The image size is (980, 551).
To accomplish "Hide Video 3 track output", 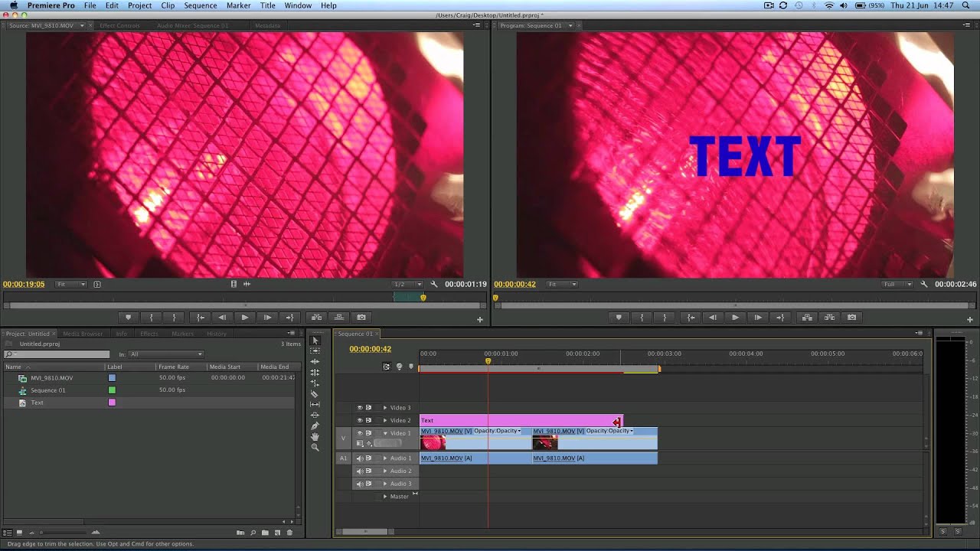I will (x=360, y=408).
